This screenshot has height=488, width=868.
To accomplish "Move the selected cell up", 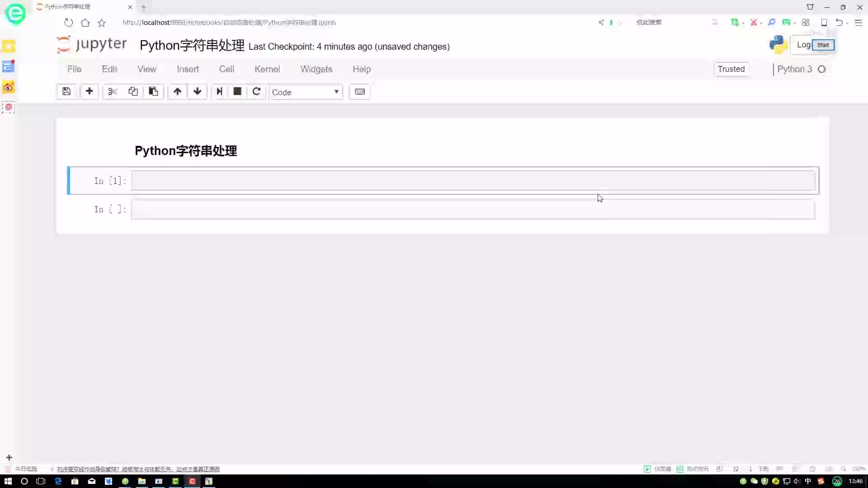I will tap(177, 92).
